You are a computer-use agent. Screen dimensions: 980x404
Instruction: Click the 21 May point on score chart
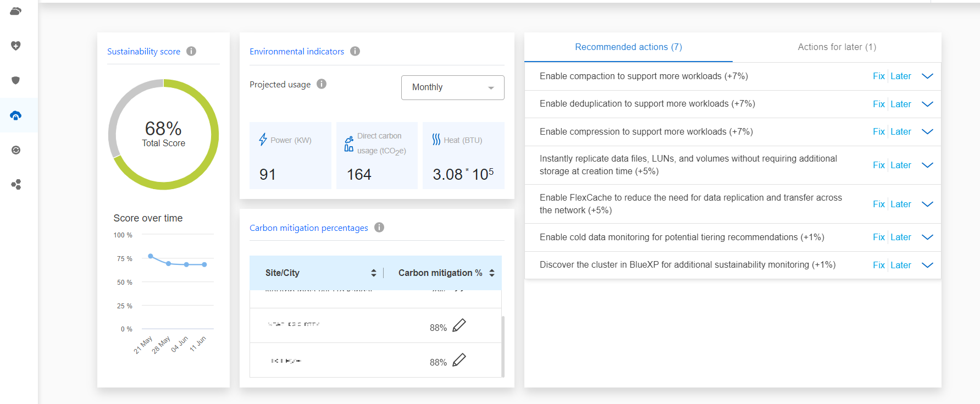point(151,256)
